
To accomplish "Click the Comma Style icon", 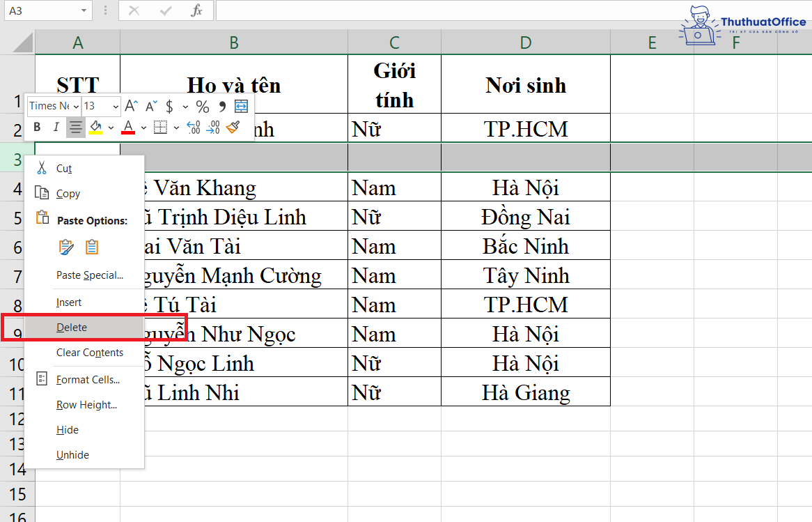I will coord(221,106).
